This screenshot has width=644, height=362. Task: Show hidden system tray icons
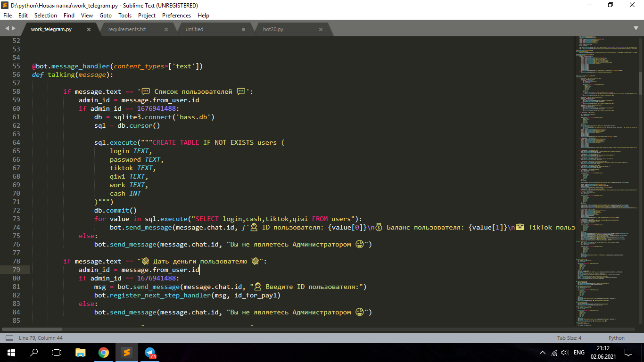[x=543, y=353]
